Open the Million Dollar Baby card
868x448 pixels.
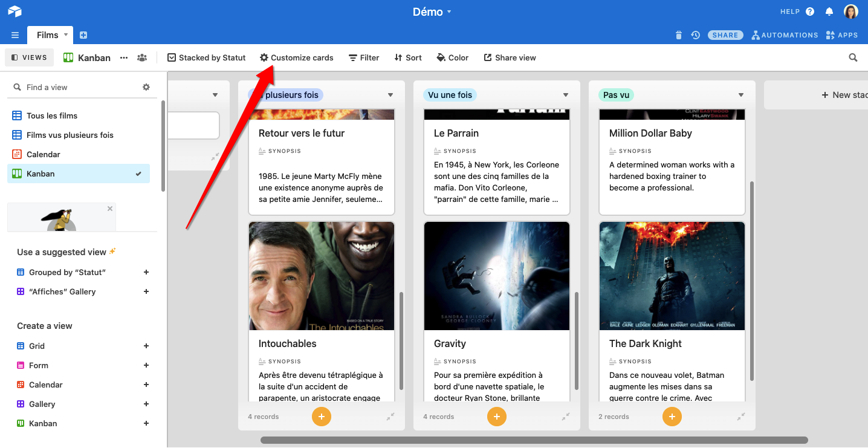coord(672,162)
